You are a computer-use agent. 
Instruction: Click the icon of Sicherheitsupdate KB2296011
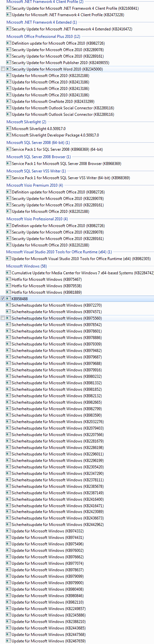click(8, 454)
